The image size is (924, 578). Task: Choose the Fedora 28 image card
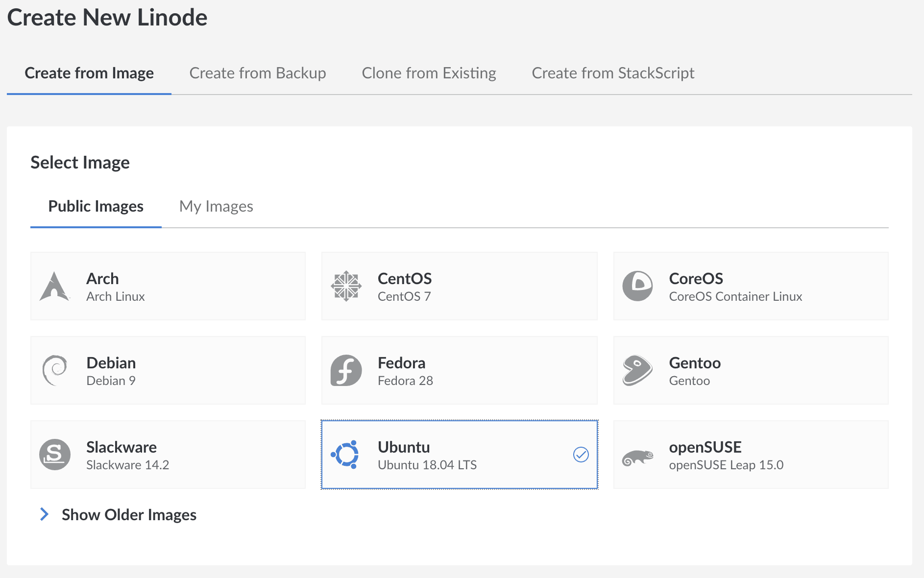[x=459, y=370]
